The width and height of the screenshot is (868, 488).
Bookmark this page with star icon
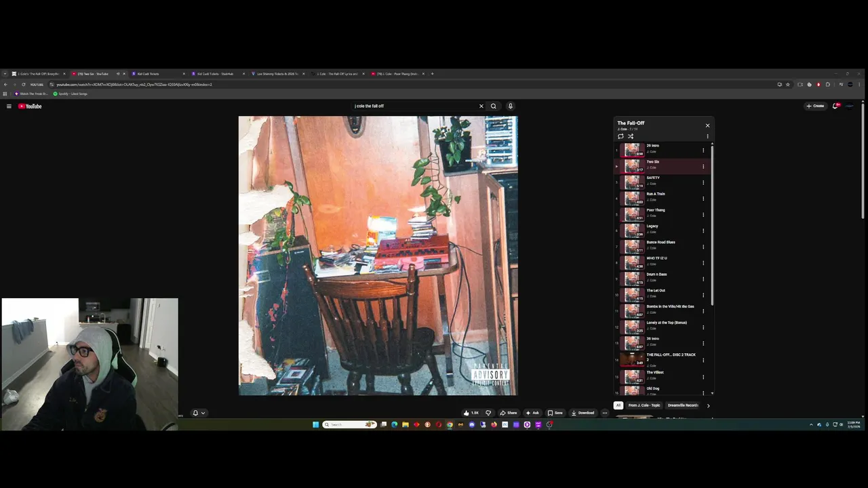pos(788,85)
